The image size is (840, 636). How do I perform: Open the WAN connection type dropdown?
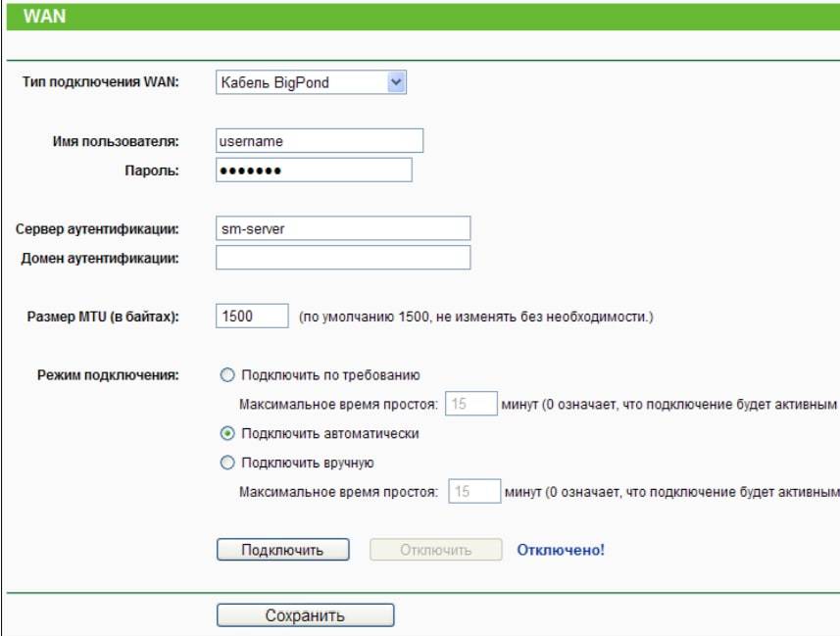[x=310, y=83]
